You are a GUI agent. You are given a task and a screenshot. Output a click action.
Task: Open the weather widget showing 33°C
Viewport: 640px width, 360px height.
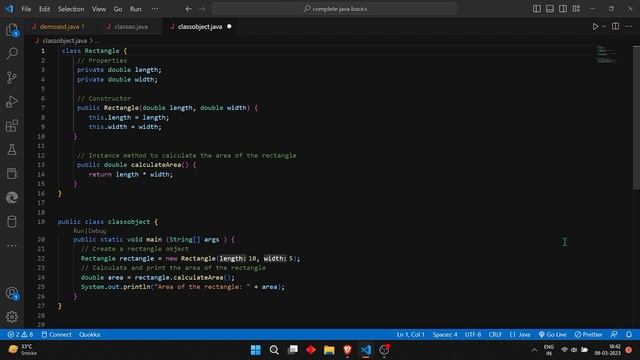click(23, 350)
